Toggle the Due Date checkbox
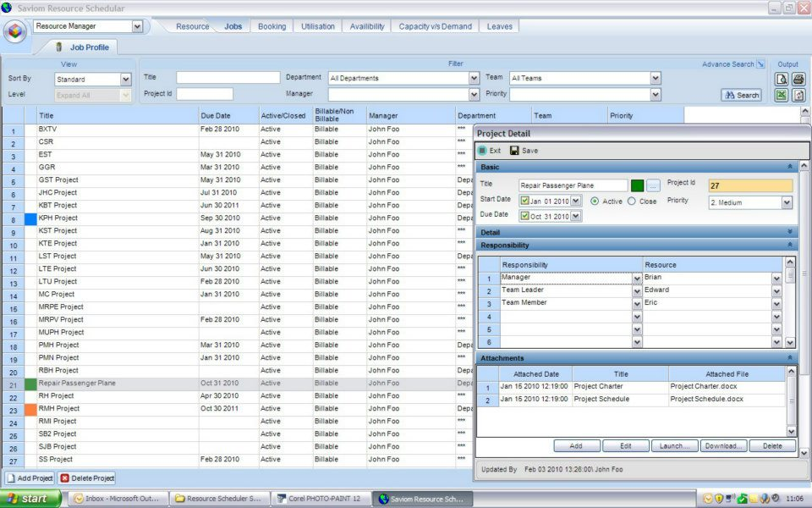 pyautogui.click(x=525, y=216)
